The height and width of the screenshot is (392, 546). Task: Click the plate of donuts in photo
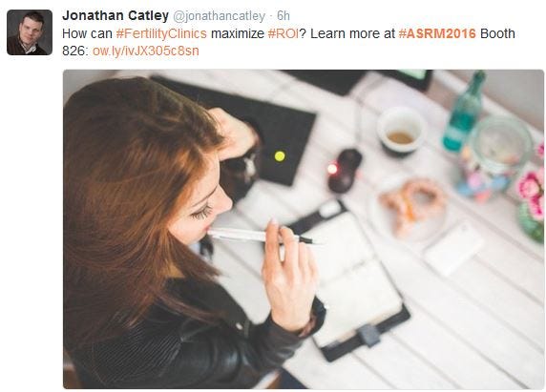point(410,209)
